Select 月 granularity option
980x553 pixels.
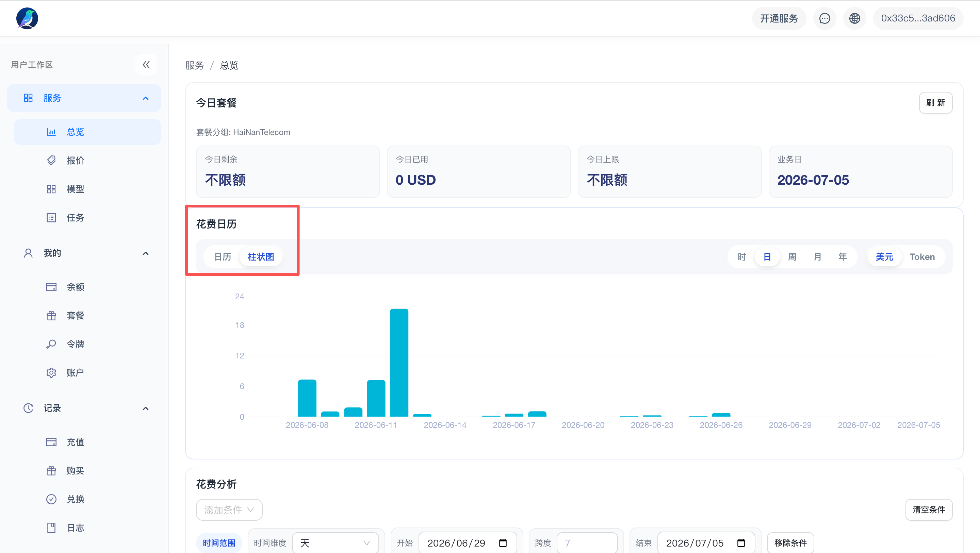(x=817, y=257)
